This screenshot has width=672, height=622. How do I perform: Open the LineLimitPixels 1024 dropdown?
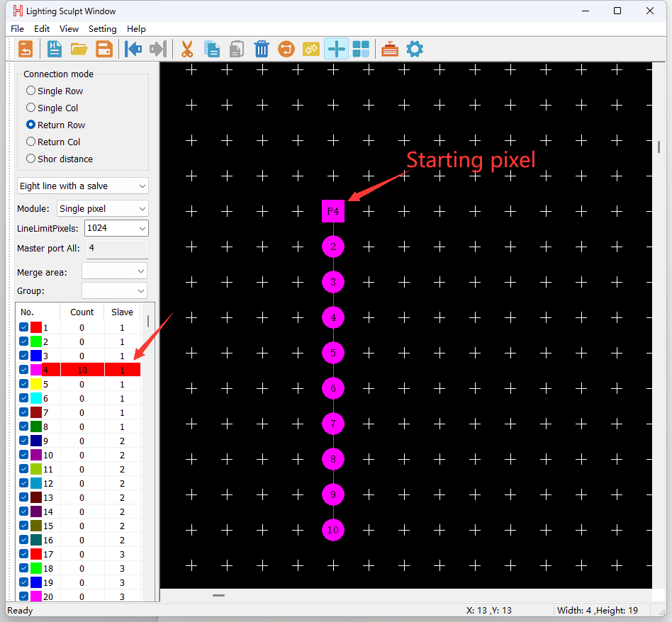pos(116,228)
